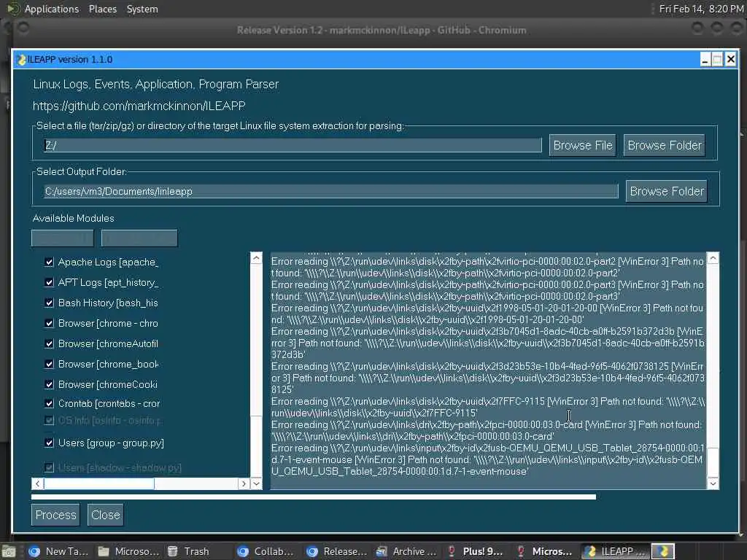Uncheck the APT Logs module
Image resolution: width=747 pixels, height=560 pixels.
click(x=49, y=282)
